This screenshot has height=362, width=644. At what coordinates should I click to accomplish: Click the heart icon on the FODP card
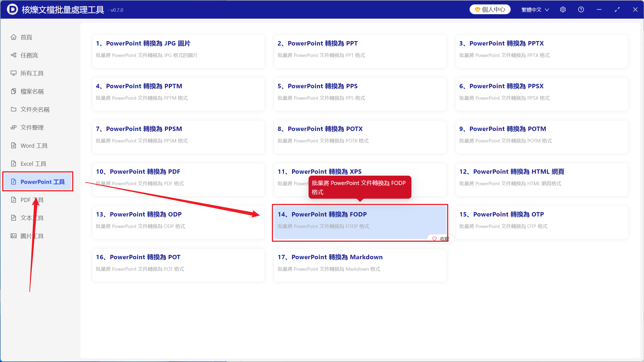coord(434,239)
